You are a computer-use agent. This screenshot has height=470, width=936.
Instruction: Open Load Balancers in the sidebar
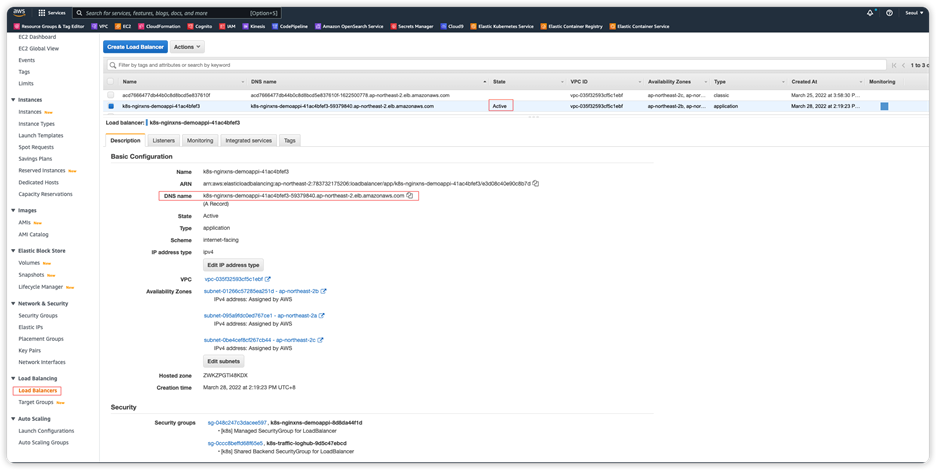[38, 391]
